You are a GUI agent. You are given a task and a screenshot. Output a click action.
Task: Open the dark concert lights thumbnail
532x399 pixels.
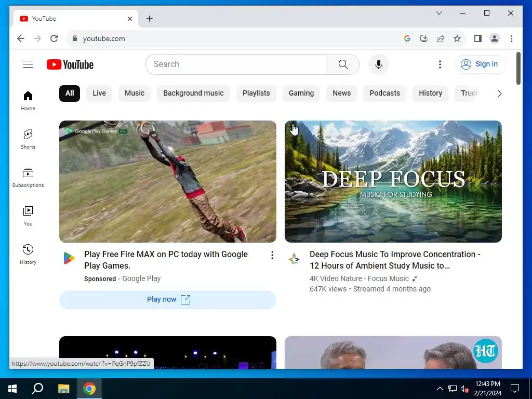pyautogui.click(x=168, y=353)
